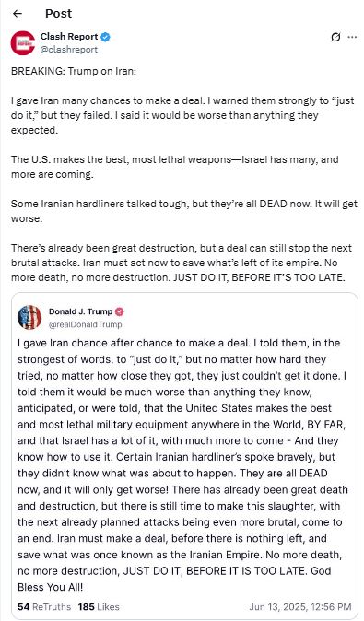Open the three-dot more options menu

click(352, 37)
